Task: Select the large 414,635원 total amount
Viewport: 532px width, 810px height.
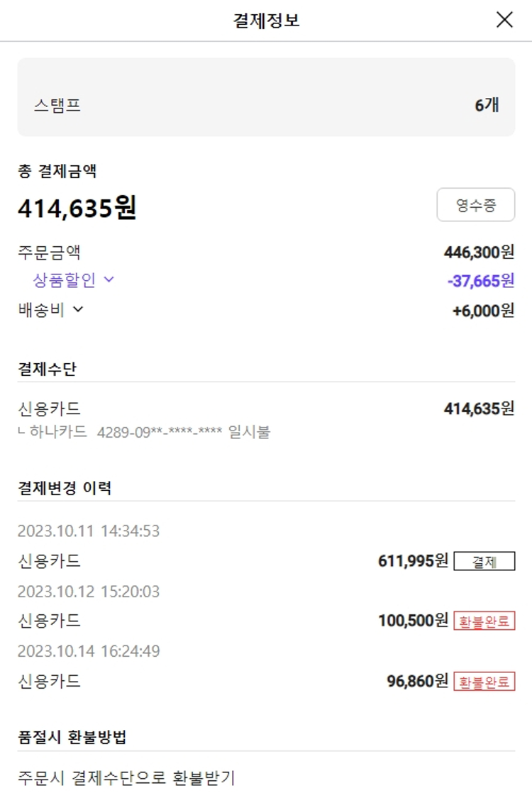Action: coord(77,208)
